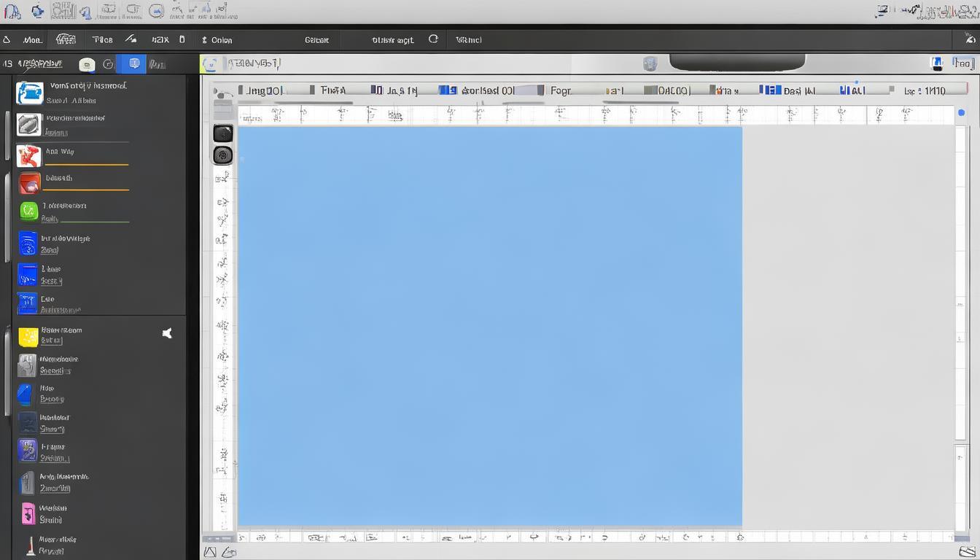Choose the yellow icon item in sidebar
The image size is (980, 560).
(28, 336)
